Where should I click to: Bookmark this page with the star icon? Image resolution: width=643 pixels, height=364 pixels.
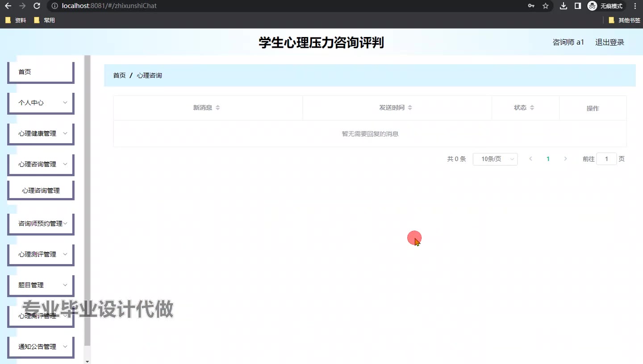[x=545, y=6]
